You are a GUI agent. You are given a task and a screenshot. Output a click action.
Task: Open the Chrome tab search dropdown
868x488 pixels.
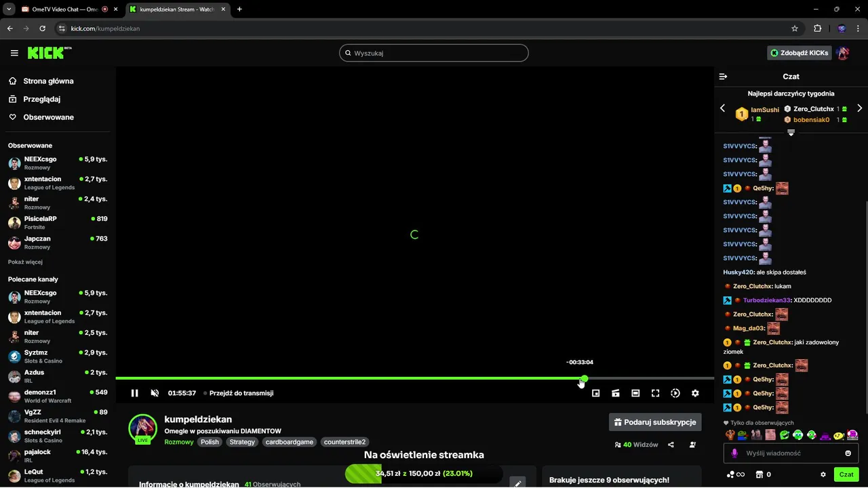click(x=9, y=9)
